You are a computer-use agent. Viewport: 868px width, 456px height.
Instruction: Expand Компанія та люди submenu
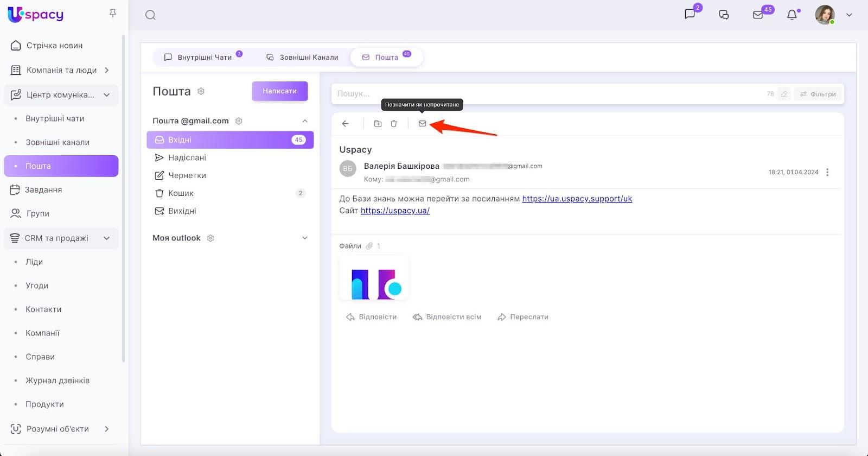coord(107,70)
